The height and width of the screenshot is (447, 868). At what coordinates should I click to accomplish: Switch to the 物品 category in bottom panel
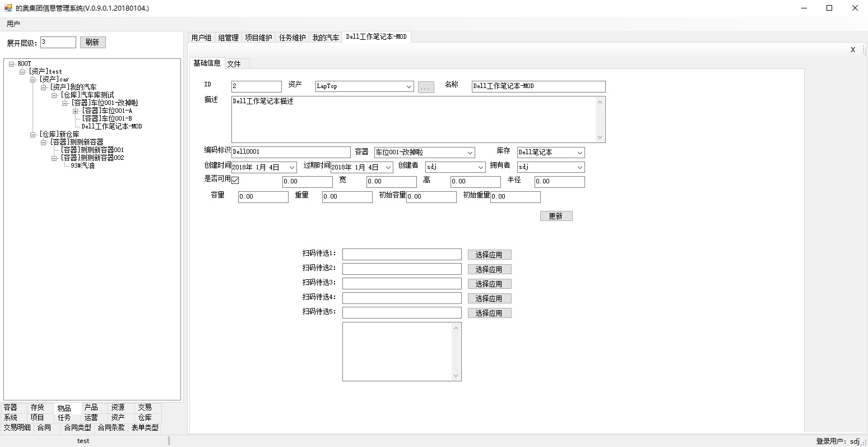click(64, 408)
